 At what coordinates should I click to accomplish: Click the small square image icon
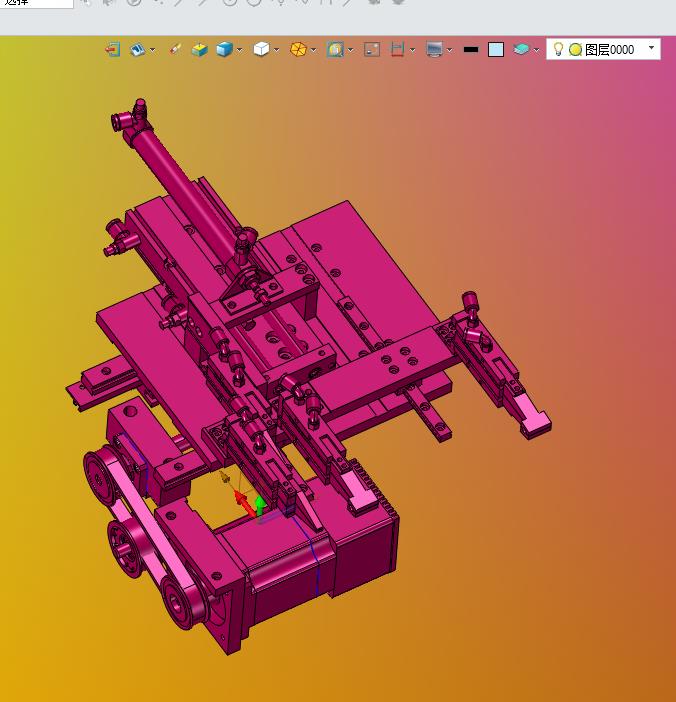pos(372,49)
